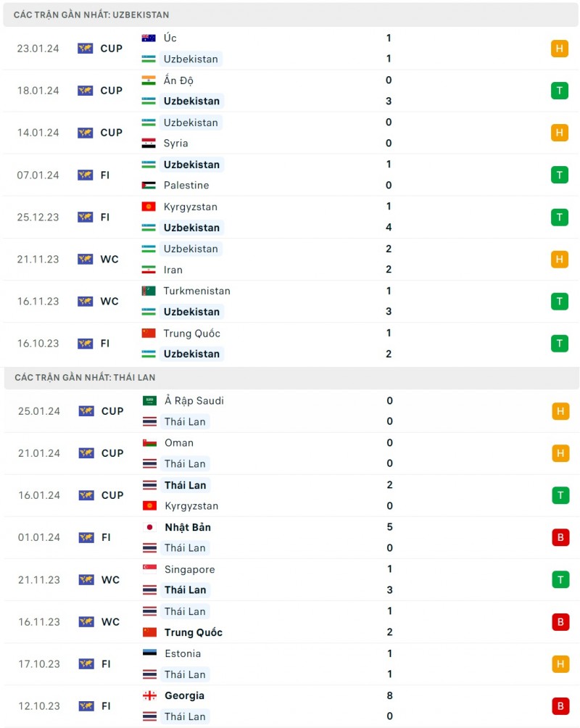
Task: Click the Singapore flag icon
Action: 149,569
